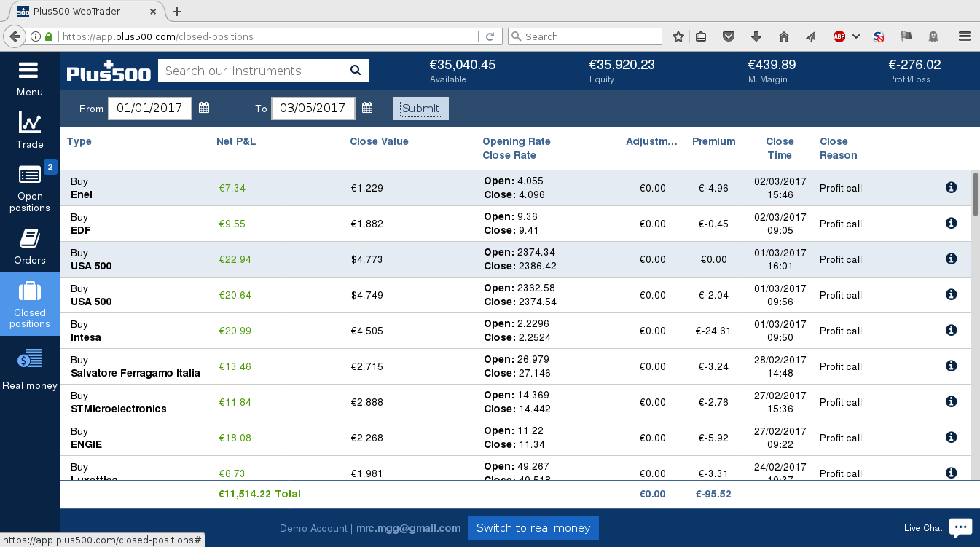
Task: Open info icon for STMicroelectronics position
Action: pyautogui.click(x=951, y=402)
